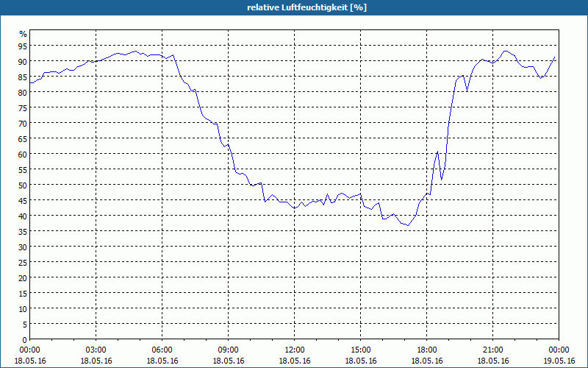Click the 30 y-axis label
Image resolution: width=588 pixels, height=368 pixels.
23,247
